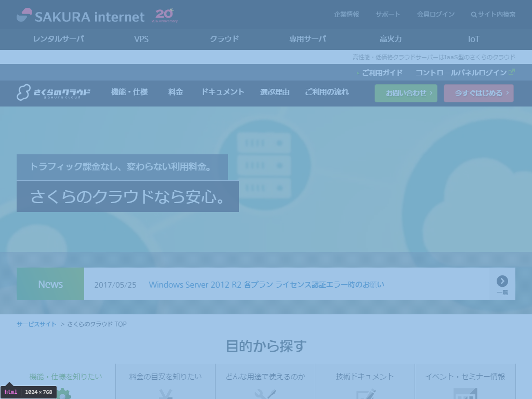Click the 2017/05/25 news date
Image resolution: width=532 pixels, height=399 pixels.
(115, 285)
